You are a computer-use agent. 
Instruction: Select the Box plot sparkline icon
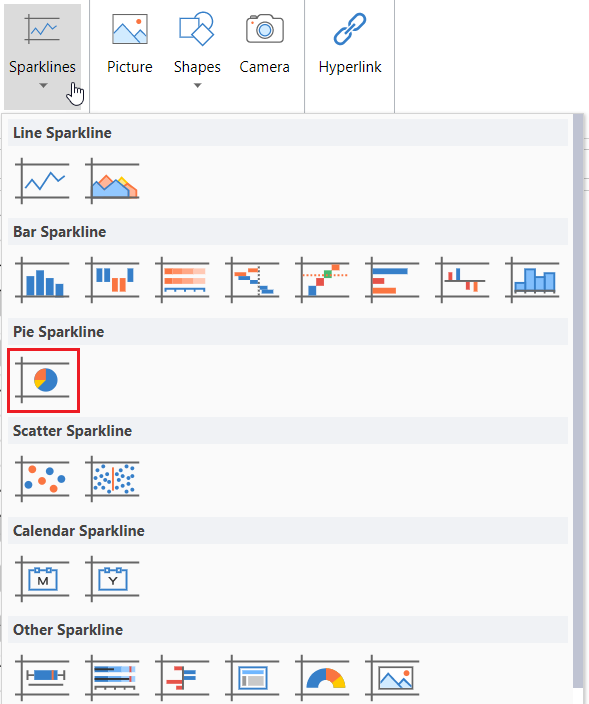click(42, 678)
